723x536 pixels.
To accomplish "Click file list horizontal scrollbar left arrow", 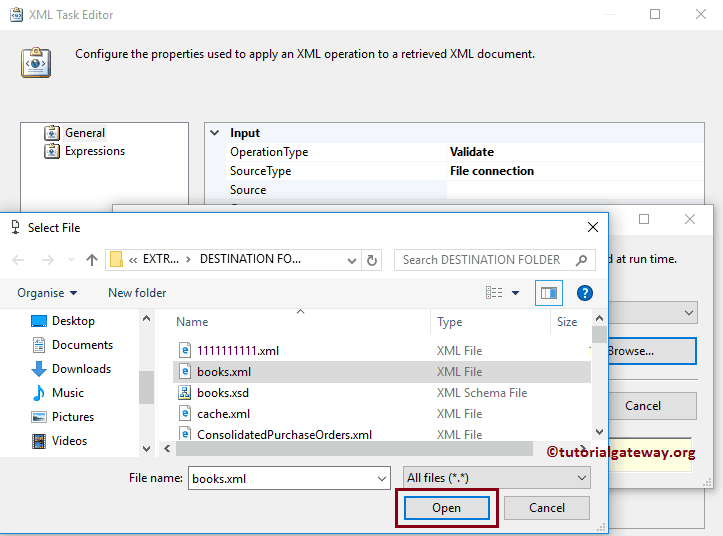I will [167, 448].
